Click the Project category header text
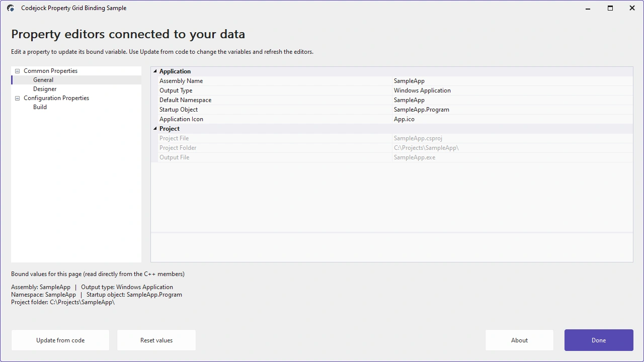 (170, 129)
